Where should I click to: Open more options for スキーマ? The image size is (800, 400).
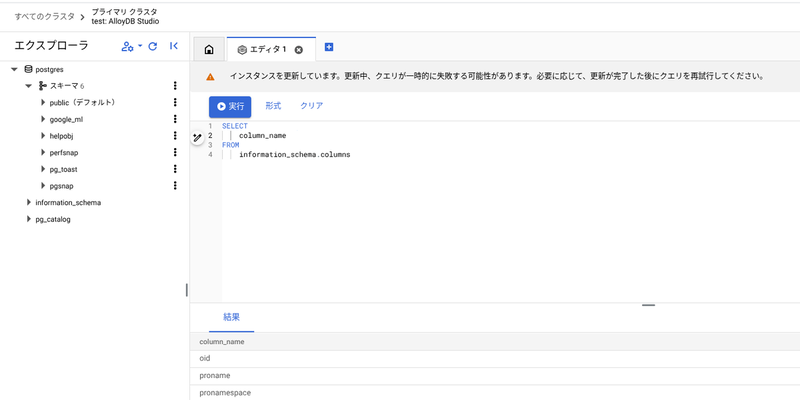tap(175, 86)
